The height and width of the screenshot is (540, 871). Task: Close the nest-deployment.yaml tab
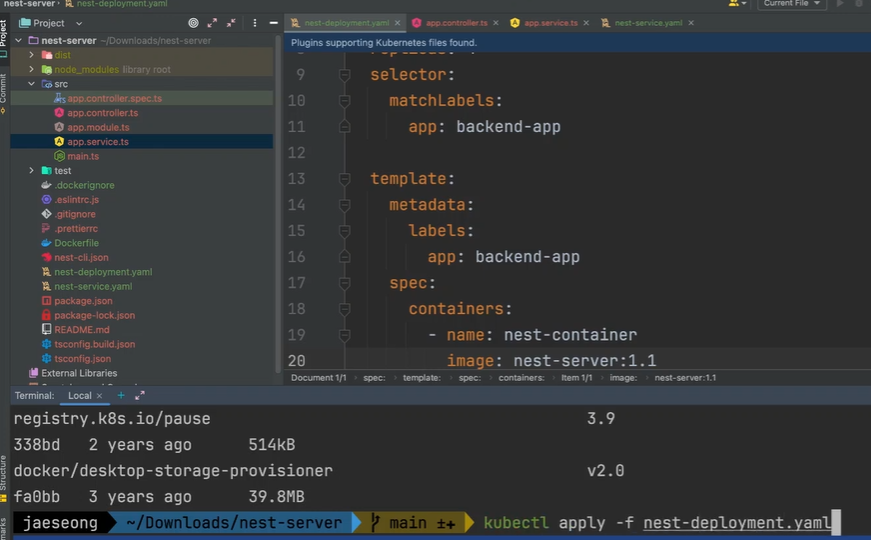(x=397, y=23)
